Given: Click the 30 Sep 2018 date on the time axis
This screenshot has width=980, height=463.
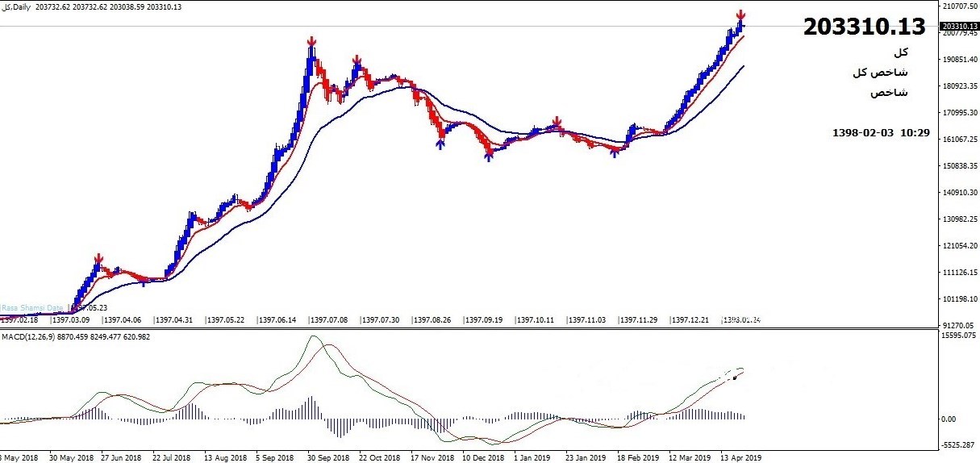Looking at the screenshot, I should click(327, 457).
